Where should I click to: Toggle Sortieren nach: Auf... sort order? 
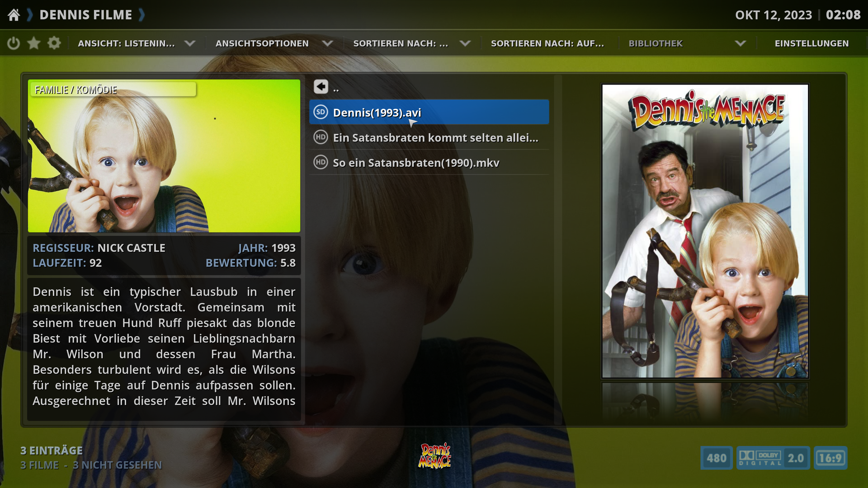pos(547,43)
